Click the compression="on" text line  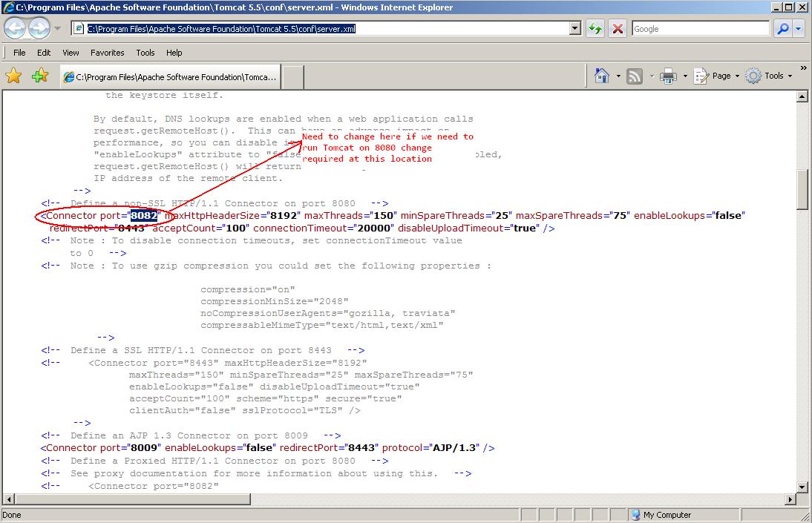pyautogui.click(x=248, y=289)
